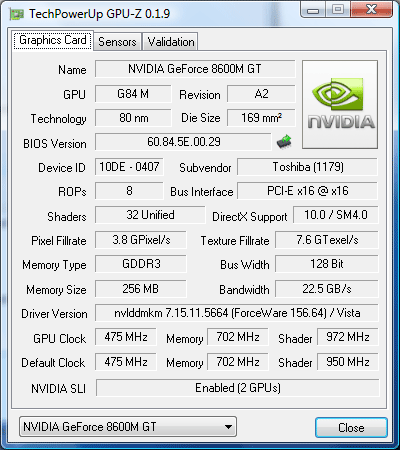
Task: Click the Memory Size value 256 MB
Action: click(141, 289)
